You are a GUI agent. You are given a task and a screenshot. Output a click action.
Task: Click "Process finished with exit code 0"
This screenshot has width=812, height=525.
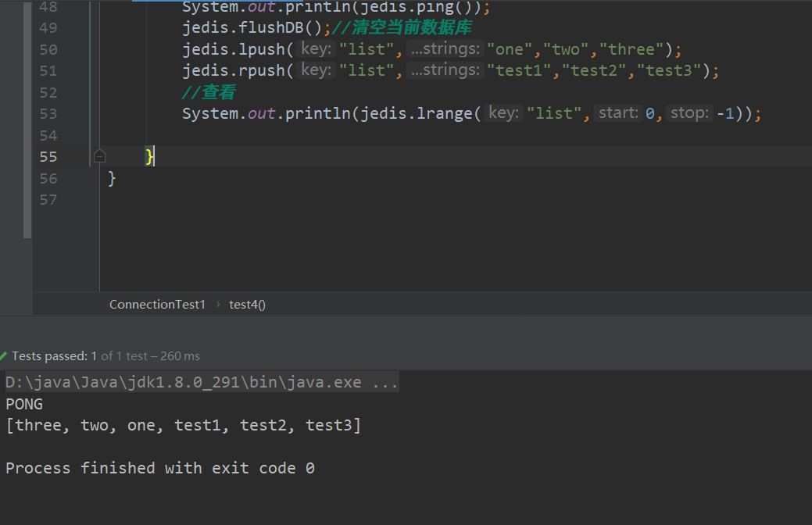(160, 468)
